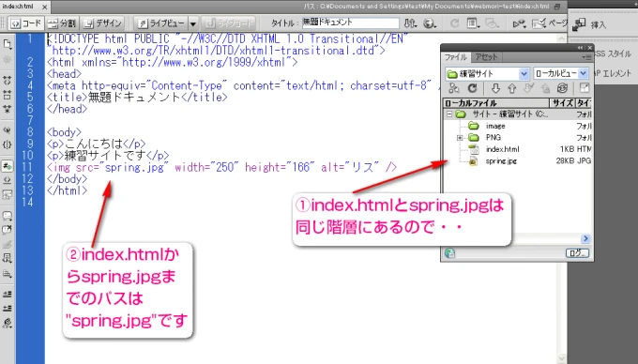This screenshot has width=638, height=364.
Task: Click Connect to remote host icon
Action: pyautogui.click(x=454, y=88)
